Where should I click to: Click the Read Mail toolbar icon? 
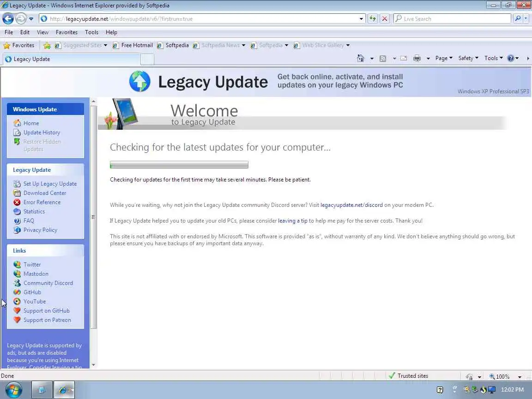tap(404, 58)
